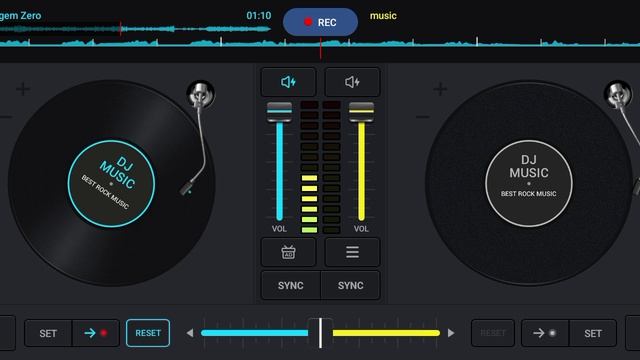
Task: Click the crossfader handle
Action: click(320, 333)
